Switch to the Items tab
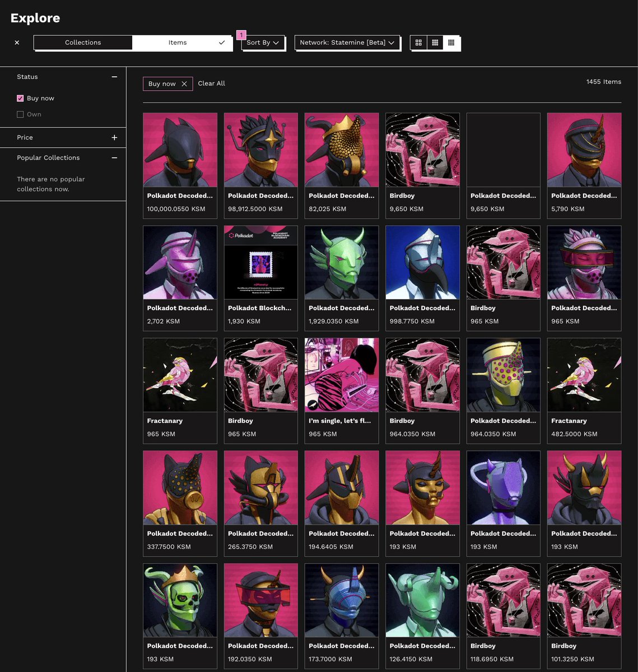This screenshot has height=672, width=638. [182, 43]
